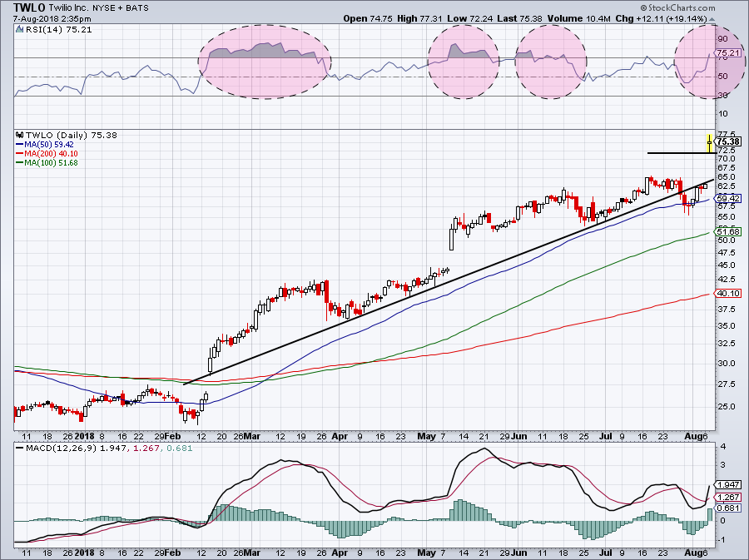Click the TWLO (Daily) 75.38 legend label
The width and height of the screenshot is (749, 560).
click(x=72, y=135)
